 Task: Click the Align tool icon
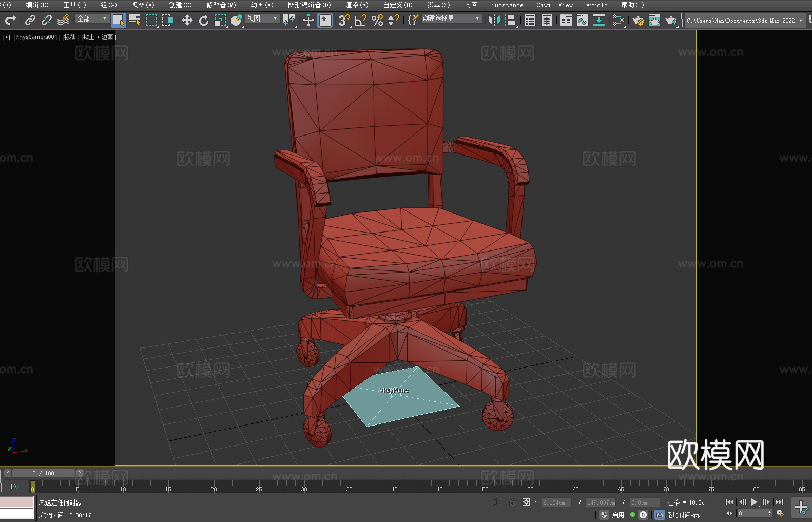pyautogui.click(x=511, y=20)
